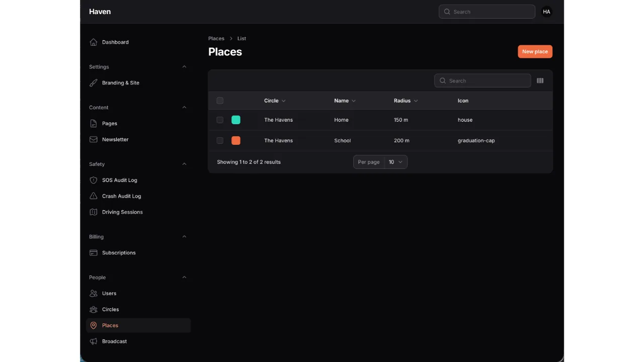Click the SOS Audit Log shield icon
The width and height of the screenshot is (644, 362).
pos(93,180)
